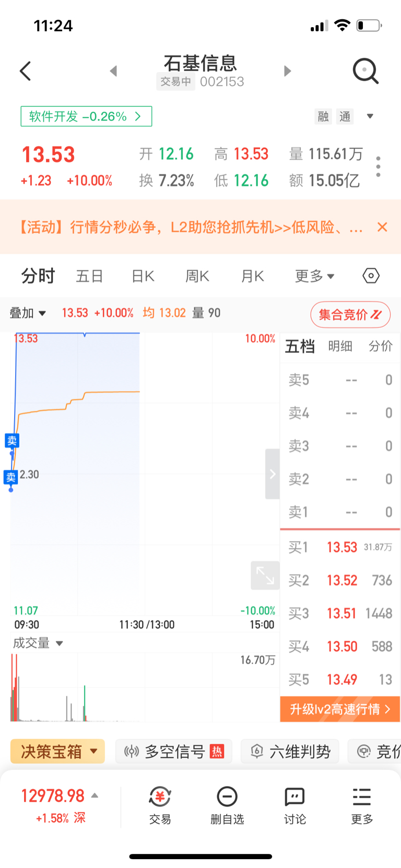Tap the volume bar chart area
The height and width of the screenshot is (868, 401).
click(x=145, y=687)
